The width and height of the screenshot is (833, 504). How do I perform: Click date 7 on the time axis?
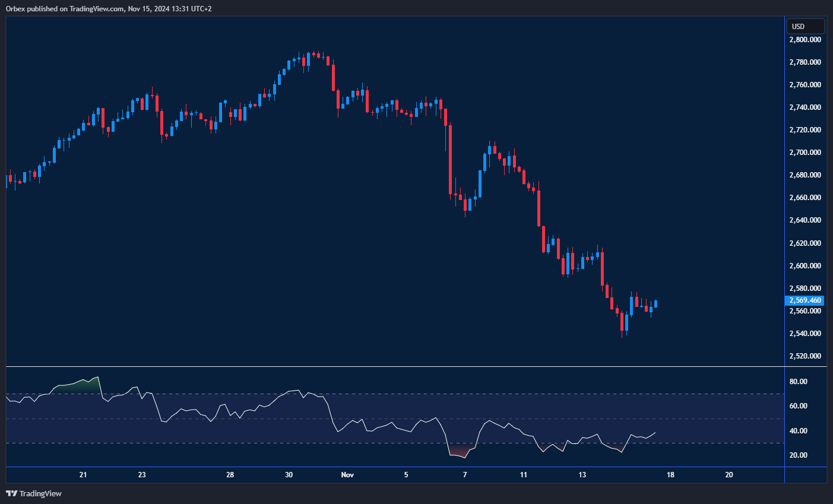click(x=465, y=474)
